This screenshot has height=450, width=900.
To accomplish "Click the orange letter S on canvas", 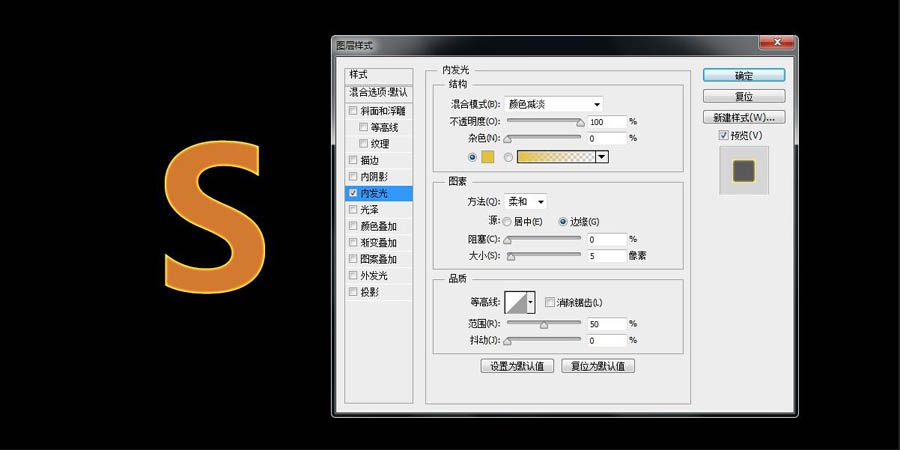I will coord(214,218).
